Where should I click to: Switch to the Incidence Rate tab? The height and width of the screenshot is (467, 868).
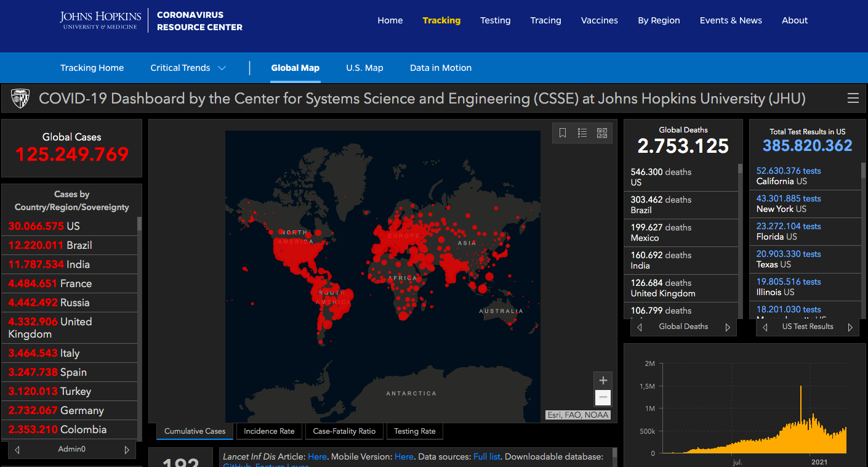point(269,431)
